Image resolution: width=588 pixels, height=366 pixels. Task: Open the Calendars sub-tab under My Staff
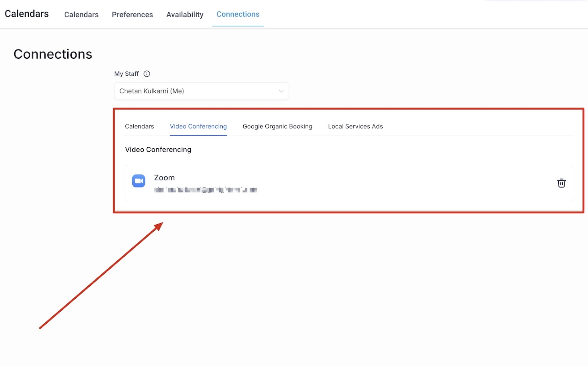139,126
